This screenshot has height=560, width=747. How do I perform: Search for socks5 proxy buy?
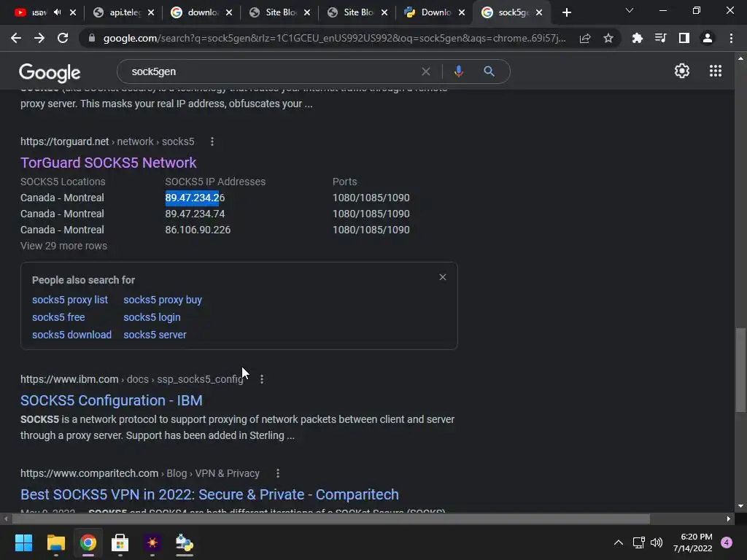tap(163, 300)
